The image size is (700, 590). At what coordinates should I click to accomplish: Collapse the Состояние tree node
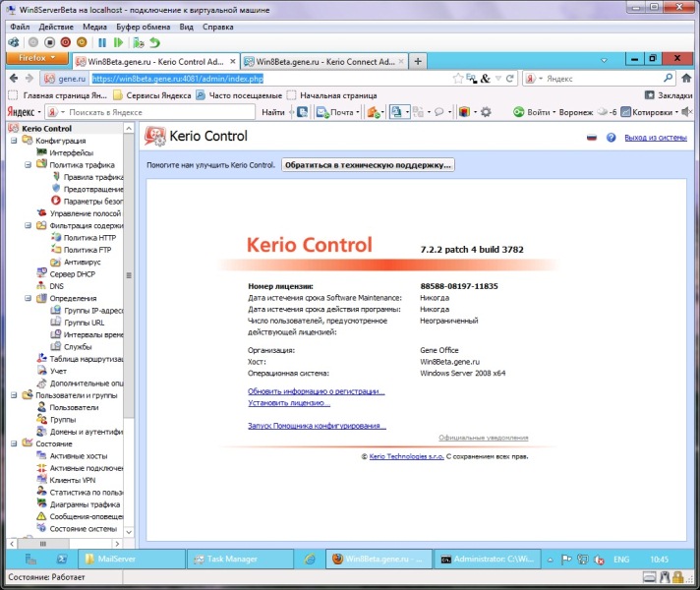pyautogui.click(x=13, y=443)
